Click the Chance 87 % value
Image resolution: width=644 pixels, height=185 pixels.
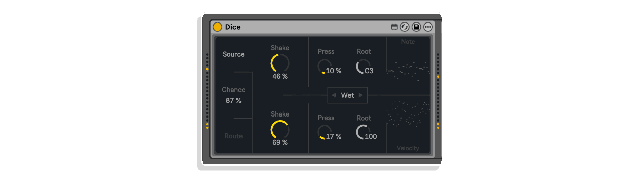point(233,100)
